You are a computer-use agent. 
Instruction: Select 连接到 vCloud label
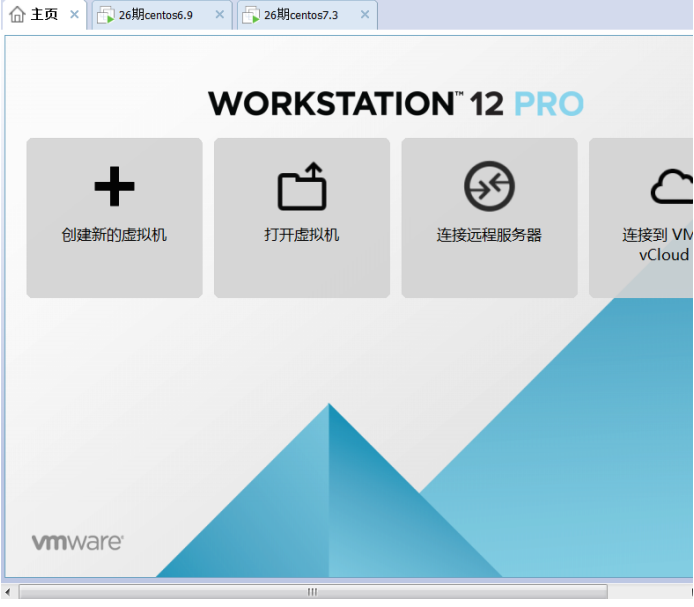tap(658, 244)
